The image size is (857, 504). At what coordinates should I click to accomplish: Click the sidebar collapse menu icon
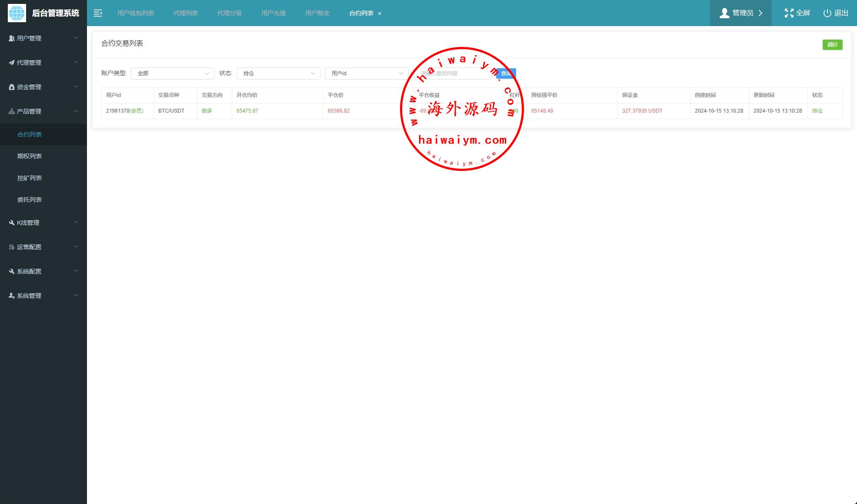[x=98, y=13]
